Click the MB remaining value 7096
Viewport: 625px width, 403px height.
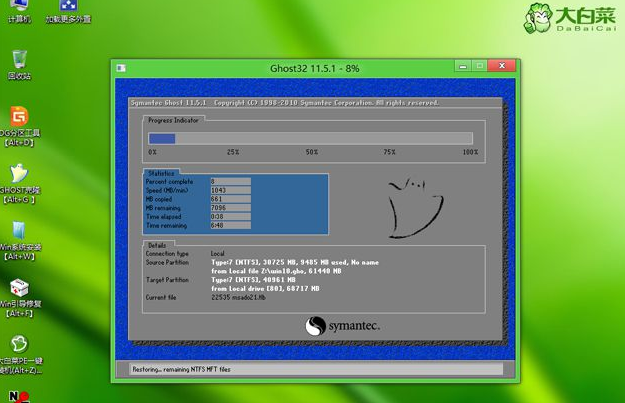point(230,208)
